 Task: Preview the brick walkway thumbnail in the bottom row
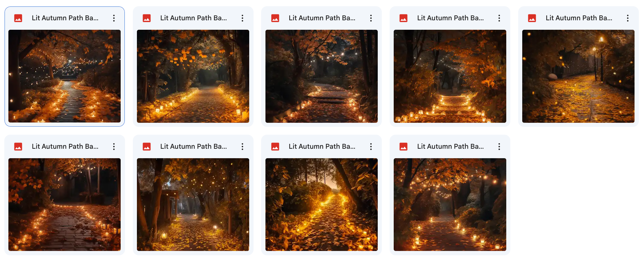point(65,205)
